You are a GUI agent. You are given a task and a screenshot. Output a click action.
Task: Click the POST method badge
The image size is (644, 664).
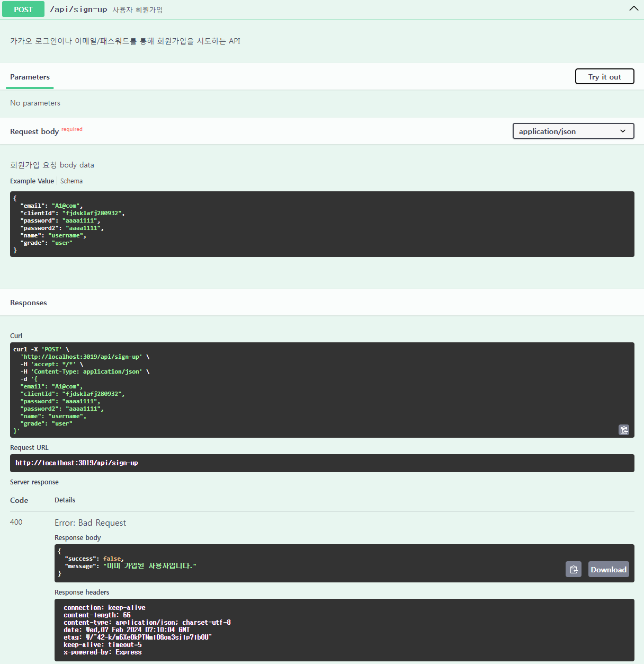(x=23, y=9)
